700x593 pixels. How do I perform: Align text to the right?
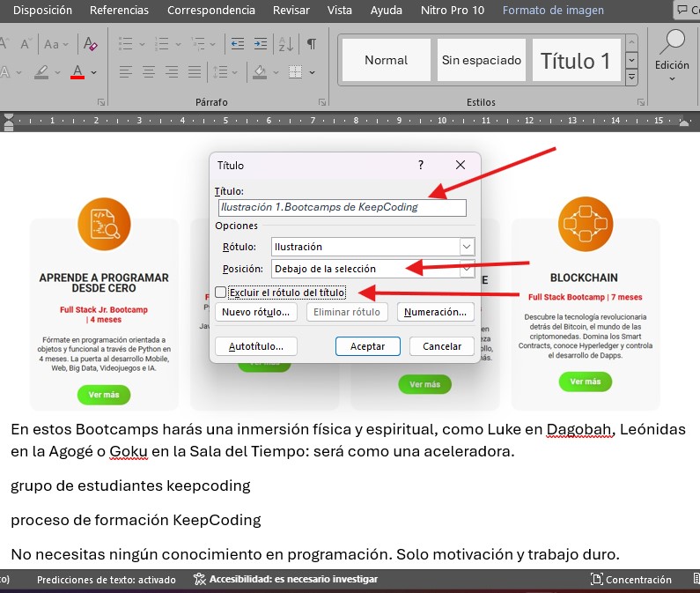click(172, 71)
